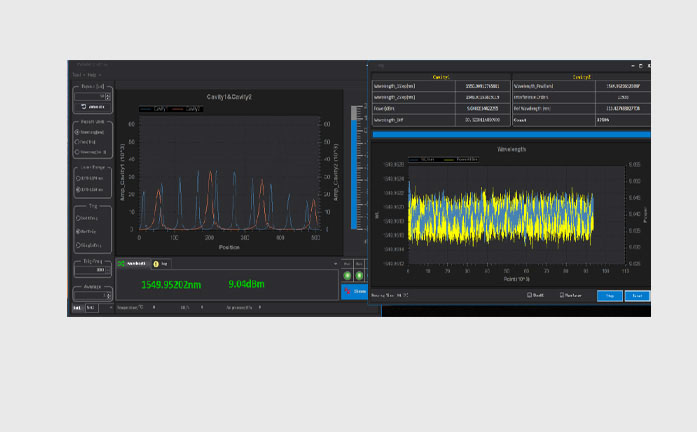
Task: Open the Help menu
Action: [92, 75]
